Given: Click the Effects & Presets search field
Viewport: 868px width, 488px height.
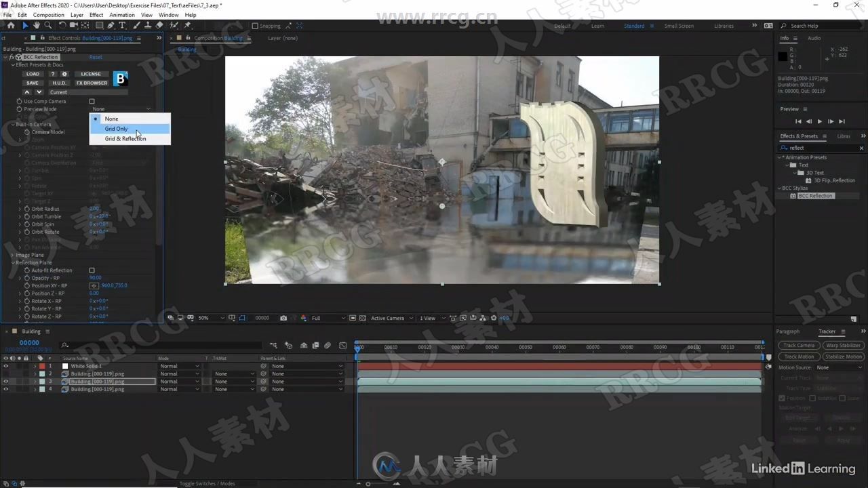Looking at the screenshot, I should pyautogui.click(x=822, y=148).
